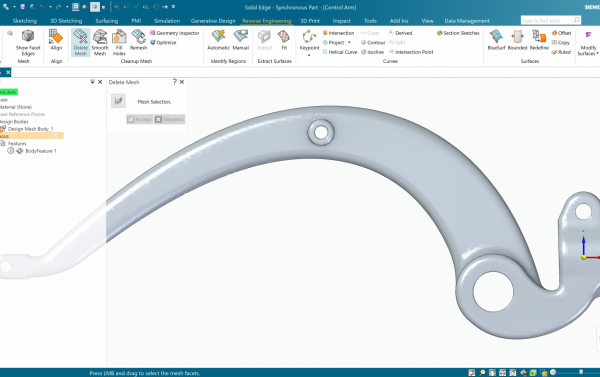Open the Inspect tab
The image size is (600, 377).
tap(341, 21)
